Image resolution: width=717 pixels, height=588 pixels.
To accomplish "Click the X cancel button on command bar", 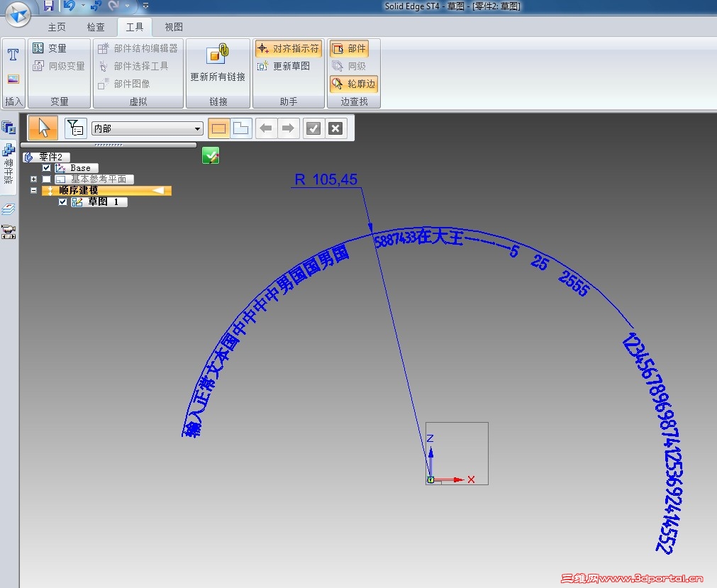I will point(335,128).
